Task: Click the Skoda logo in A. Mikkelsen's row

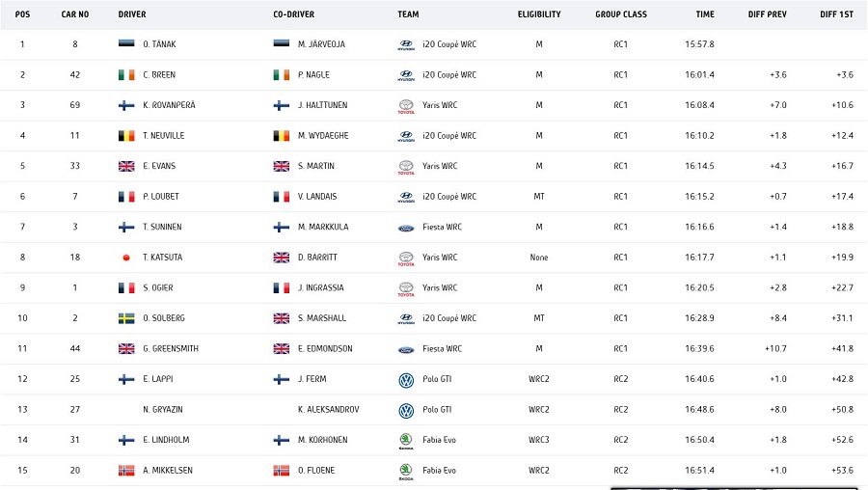Action: (406, 471)
